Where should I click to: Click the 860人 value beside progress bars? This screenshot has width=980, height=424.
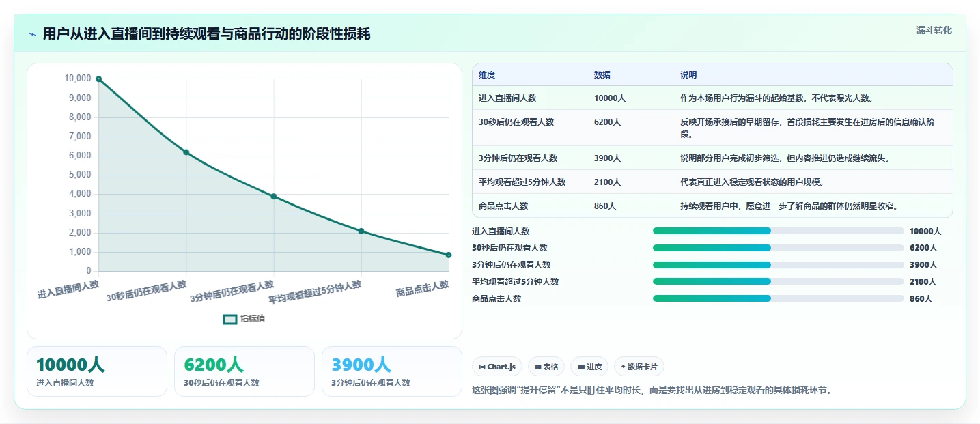tap(921, 299)
